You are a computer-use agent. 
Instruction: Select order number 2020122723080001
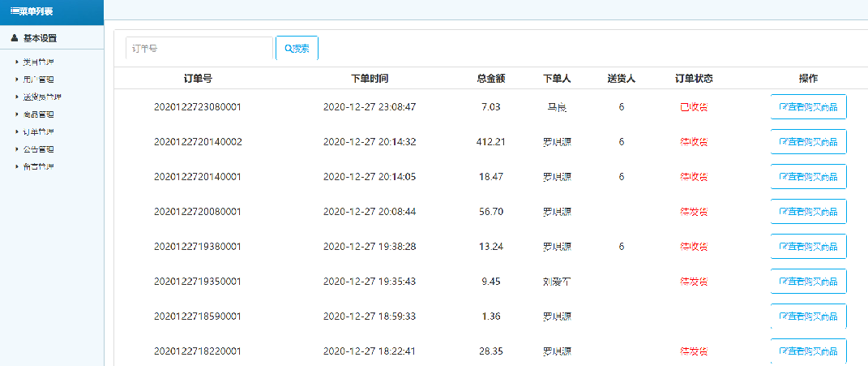click(x=198, y=107)
